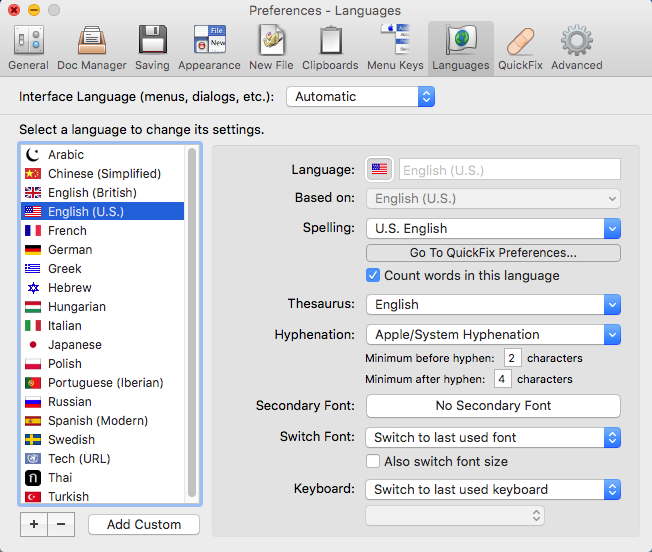
Task: Uncheck Count words in this language
Action: pyautogui.click(x=374, y=276)
